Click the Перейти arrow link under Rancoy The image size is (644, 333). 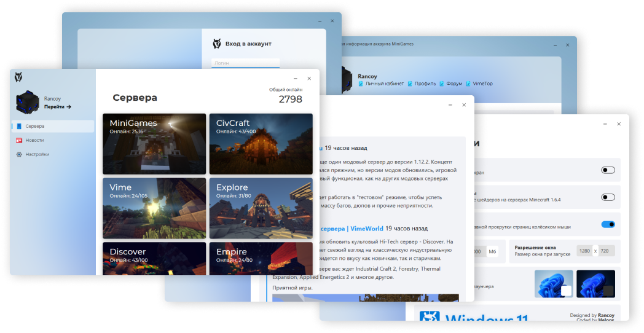pyautogui.click(x=57, y=107)
